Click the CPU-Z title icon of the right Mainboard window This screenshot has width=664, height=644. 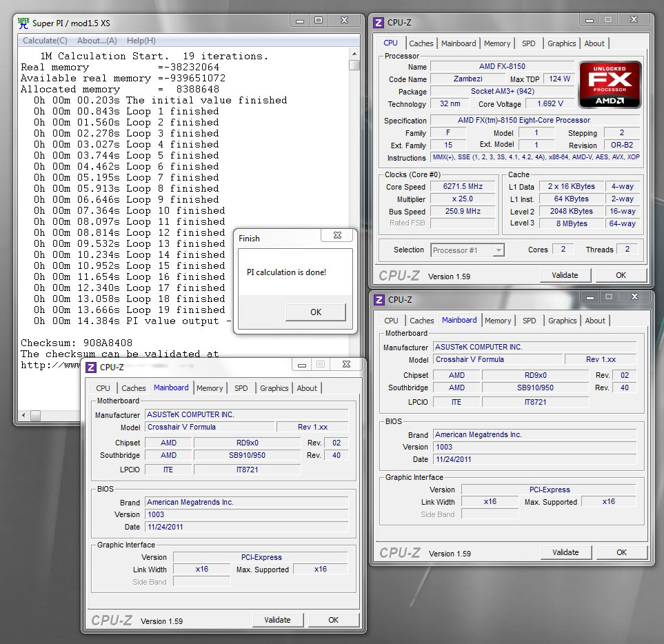pos(379,300)
